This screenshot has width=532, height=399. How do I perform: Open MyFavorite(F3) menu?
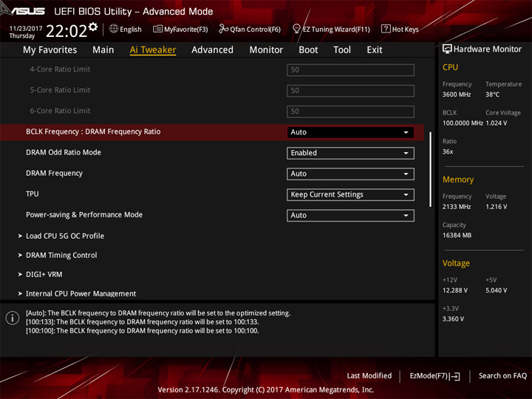click(180, 29)
